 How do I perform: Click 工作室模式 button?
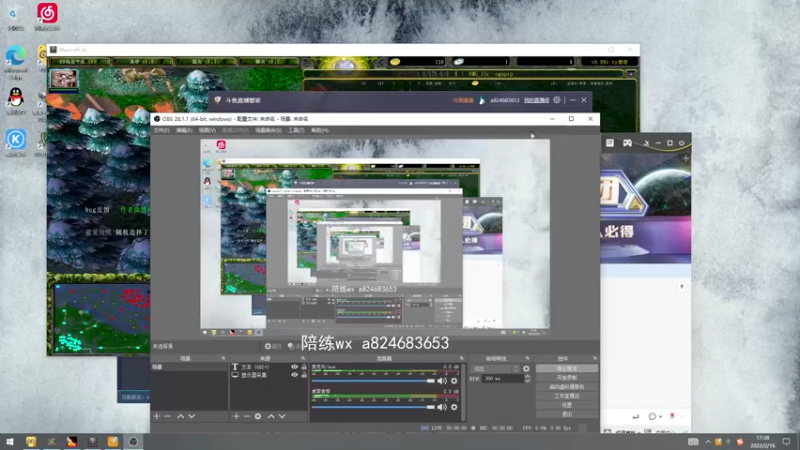pyautogui.click(x=567, y=396)
